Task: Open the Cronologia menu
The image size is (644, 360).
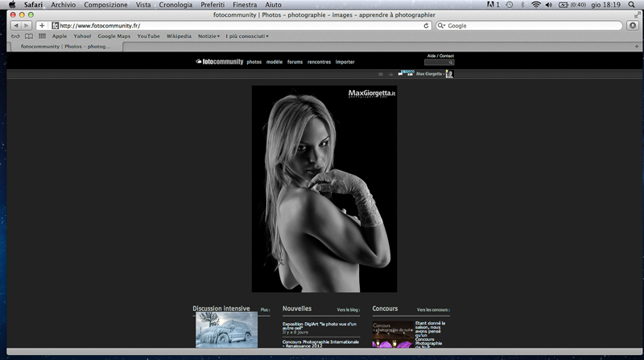Action: (175, 5)
